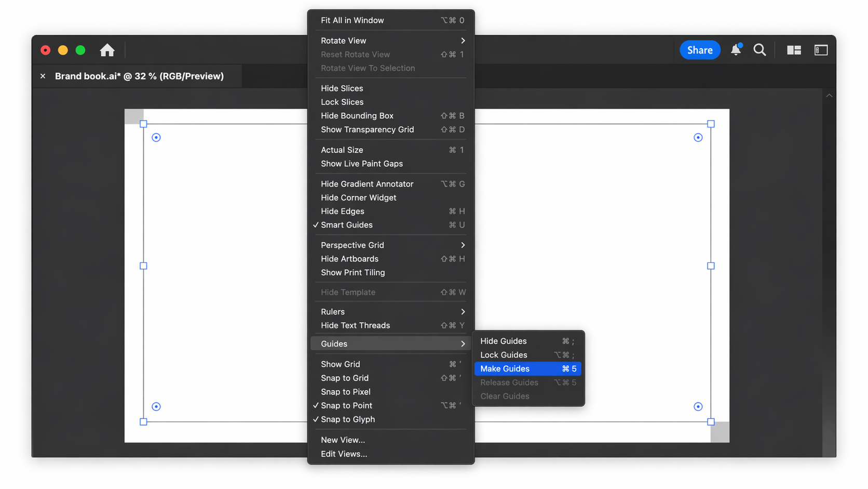Choose Hide Artboards

(390, 259)
